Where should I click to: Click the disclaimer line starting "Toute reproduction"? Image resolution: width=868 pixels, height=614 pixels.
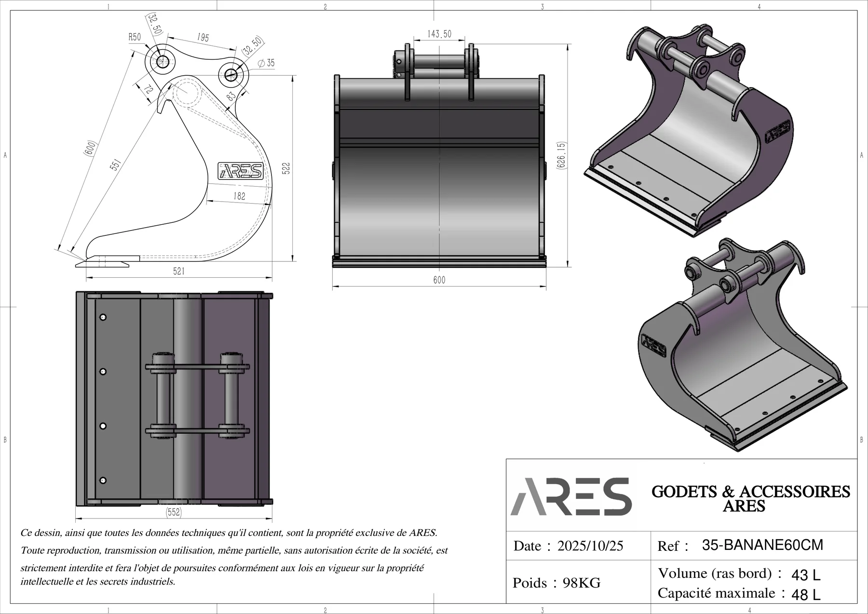234,550
